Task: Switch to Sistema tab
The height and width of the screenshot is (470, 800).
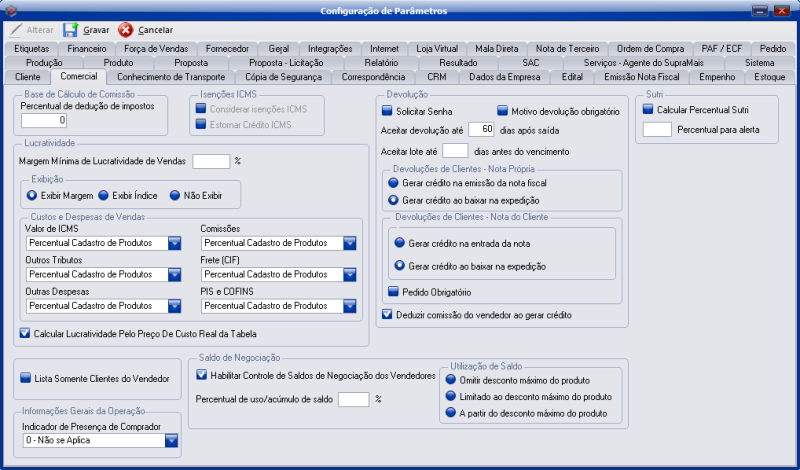Action: tap(759, 63)
